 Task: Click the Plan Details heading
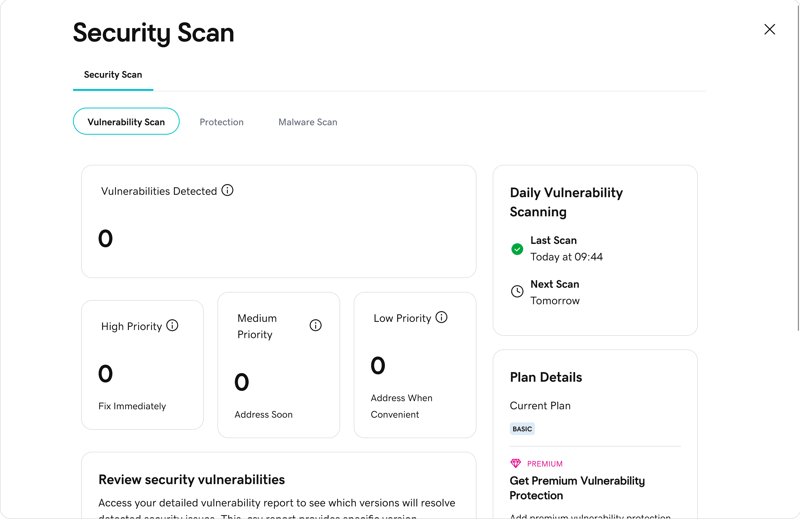tap(546, 377)
